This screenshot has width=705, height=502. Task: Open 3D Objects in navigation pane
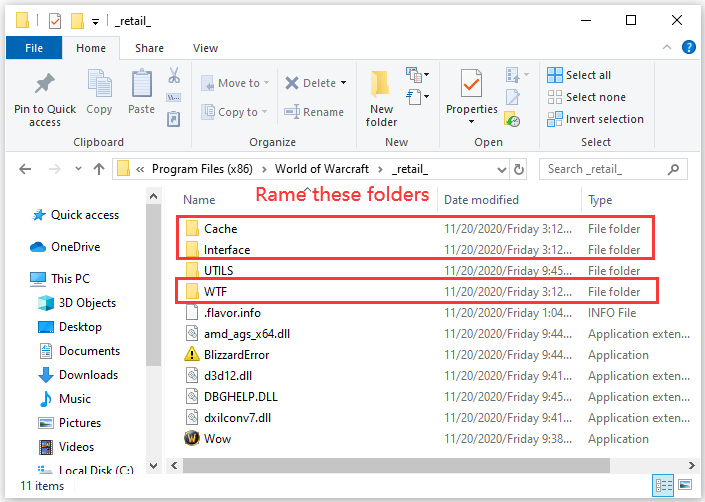pos(77,303)
